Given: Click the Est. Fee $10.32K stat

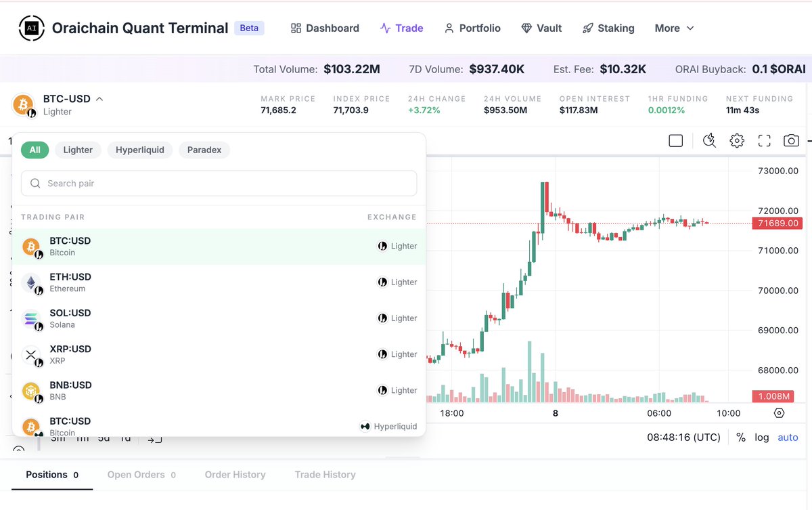Looking at the screenshot, I should point(600,69).
